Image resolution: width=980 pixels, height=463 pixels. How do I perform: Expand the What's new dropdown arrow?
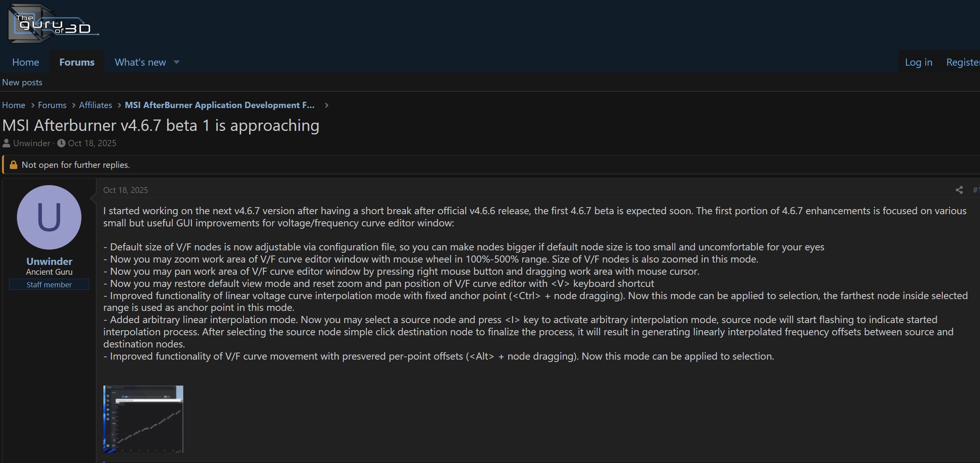177,62
